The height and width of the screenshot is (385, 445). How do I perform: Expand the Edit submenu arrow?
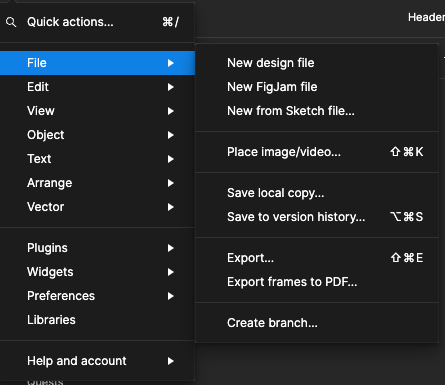coord(171,87)
